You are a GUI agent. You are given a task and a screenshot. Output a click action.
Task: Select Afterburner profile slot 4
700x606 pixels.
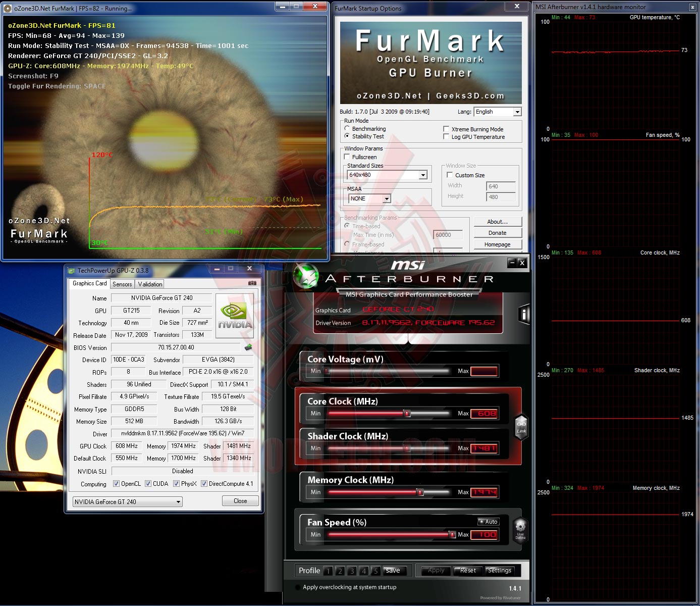pos(364,571)
